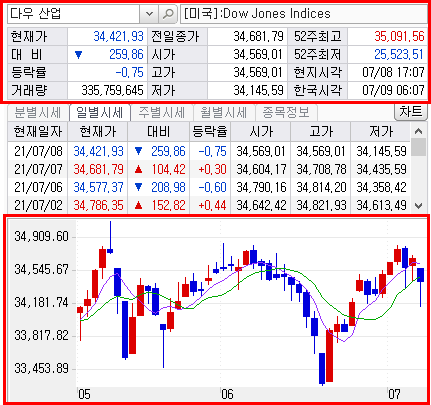Click the -0,60 rate cell
431x405 pixels.
click(x=212, y=187)
